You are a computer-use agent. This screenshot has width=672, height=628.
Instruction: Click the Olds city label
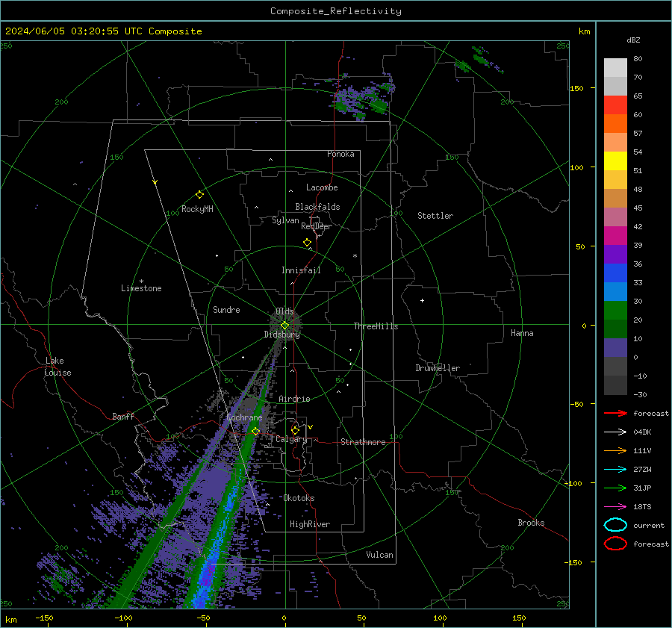click(284, 311)
